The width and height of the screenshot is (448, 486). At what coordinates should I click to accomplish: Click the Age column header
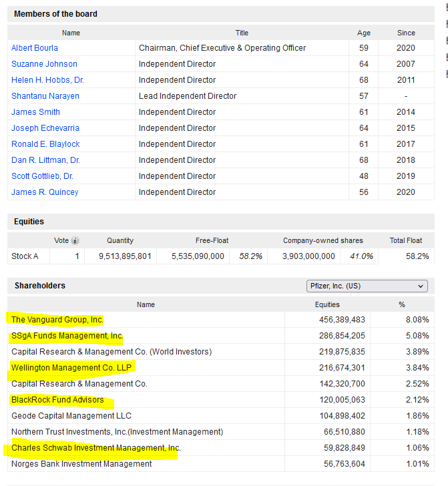coord(364,33)
